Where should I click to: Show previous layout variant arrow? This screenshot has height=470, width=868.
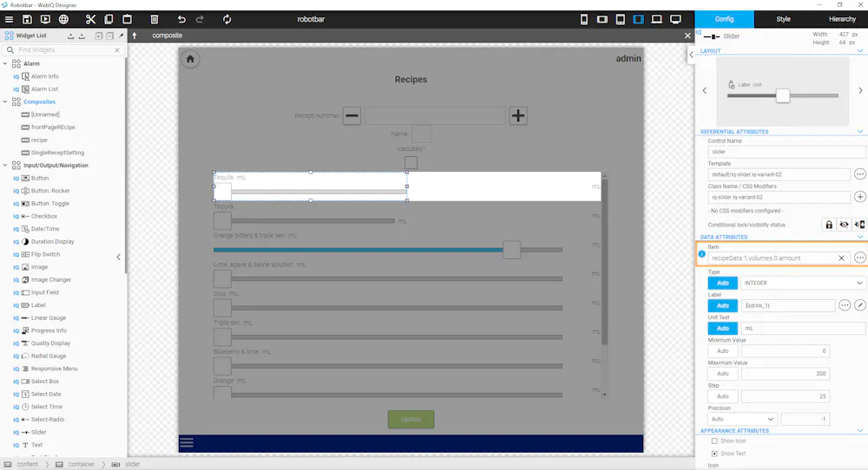pos(705,91)
